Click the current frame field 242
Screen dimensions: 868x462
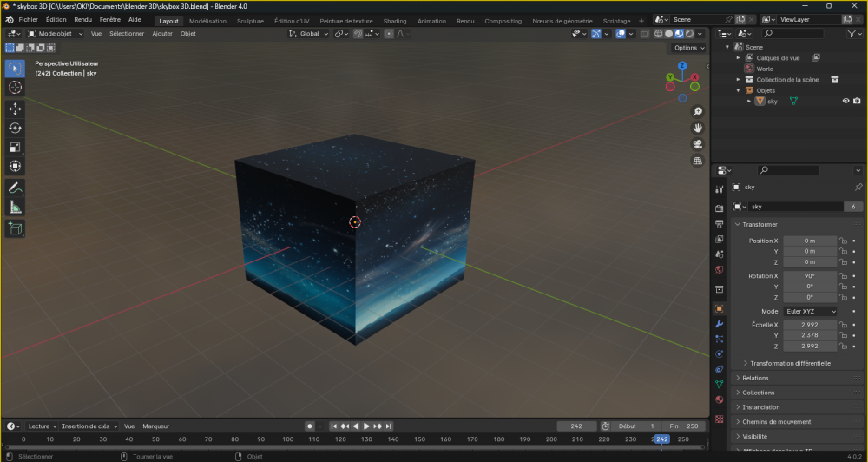point(576,426)
